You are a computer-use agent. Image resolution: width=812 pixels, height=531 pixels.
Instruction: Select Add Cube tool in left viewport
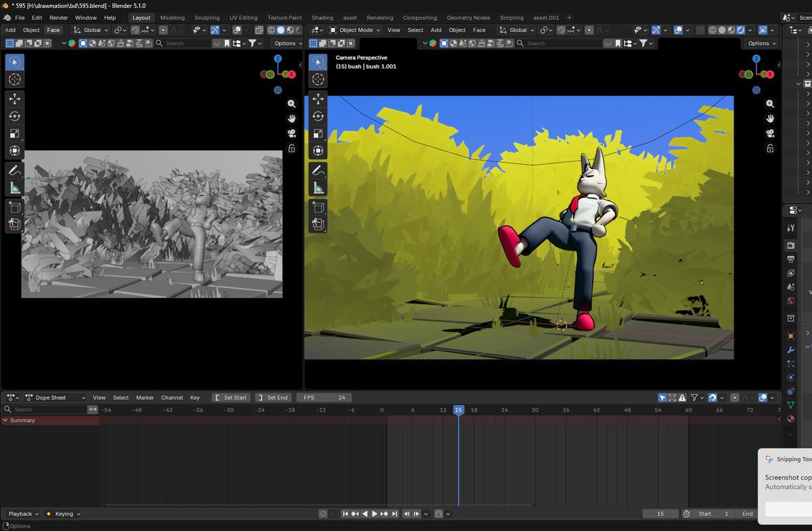pos(14,207)
